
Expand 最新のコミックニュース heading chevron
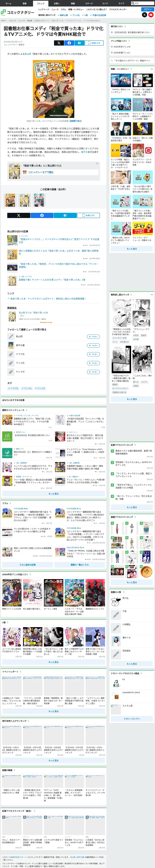click(x=26, y=410)
